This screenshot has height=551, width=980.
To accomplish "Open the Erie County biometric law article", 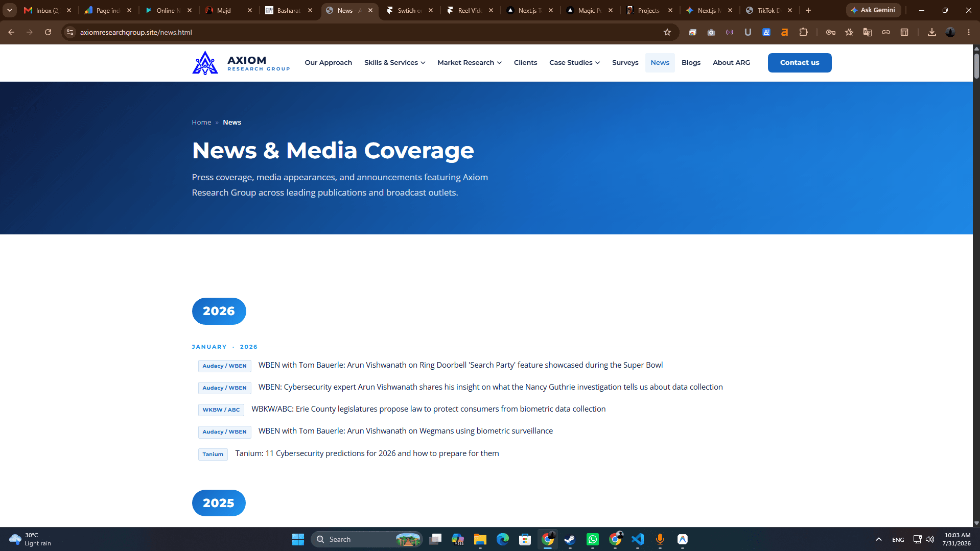I will point(428,409).
